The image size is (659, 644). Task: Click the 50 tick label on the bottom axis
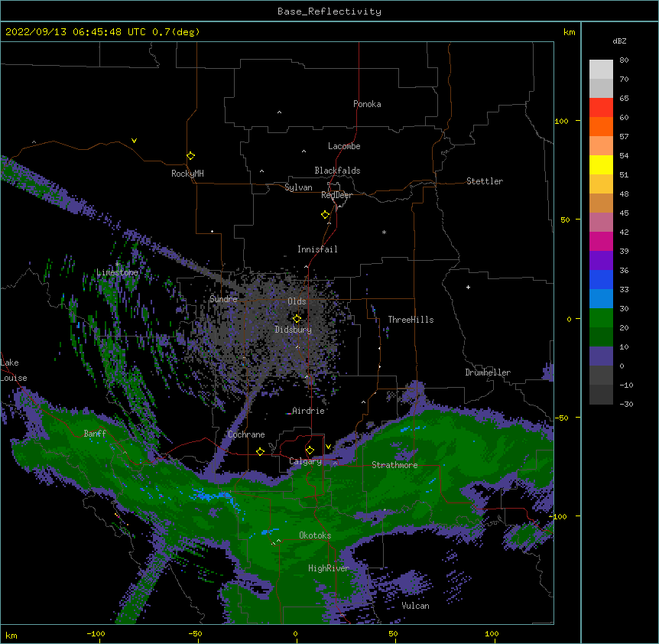tap(393, 633)
